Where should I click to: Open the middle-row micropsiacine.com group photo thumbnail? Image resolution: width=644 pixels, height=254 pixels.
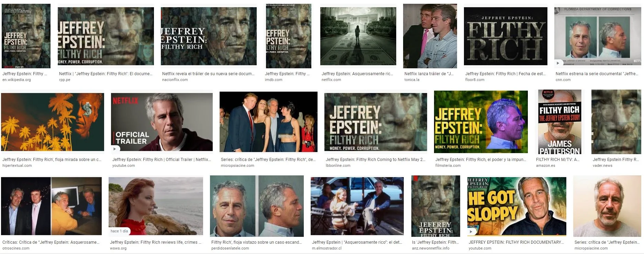tap(268, 122)
